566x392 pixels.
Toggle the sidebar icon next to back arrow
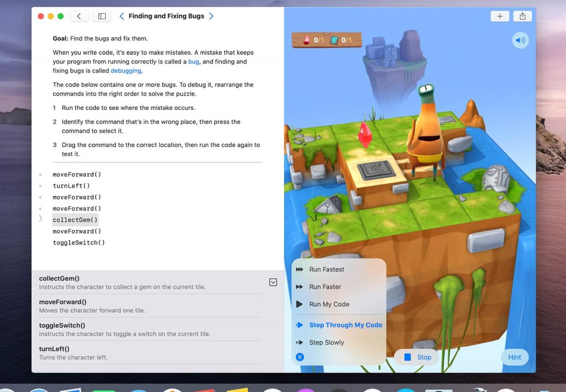(x=102, y=16)
